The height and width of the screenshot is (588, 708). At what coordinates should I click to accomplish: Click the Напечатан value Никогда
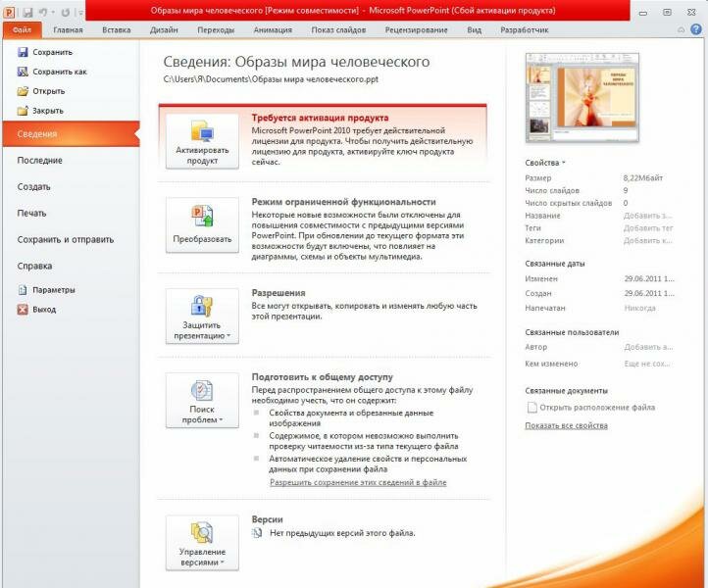639,309
